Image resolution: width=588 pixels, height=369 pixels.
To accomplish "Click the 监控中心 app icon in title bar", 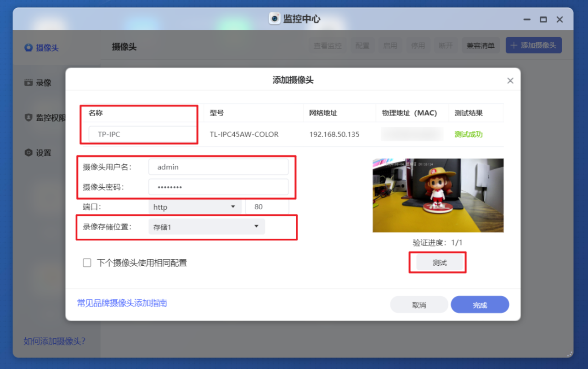I will click(x=274, y=19).
